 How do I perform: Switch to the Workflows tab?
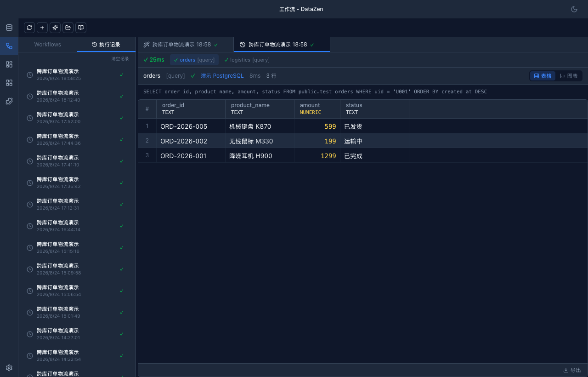[x=48, y=45]
